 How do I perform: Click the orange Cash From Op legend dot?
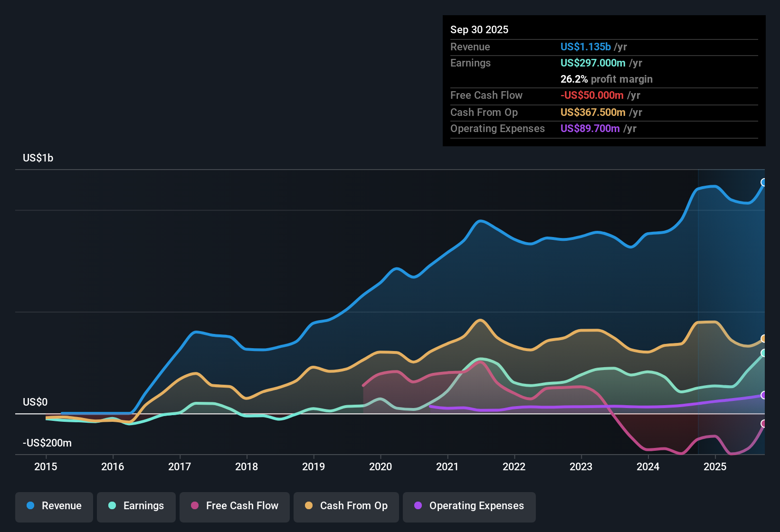(x=308, y=506)
